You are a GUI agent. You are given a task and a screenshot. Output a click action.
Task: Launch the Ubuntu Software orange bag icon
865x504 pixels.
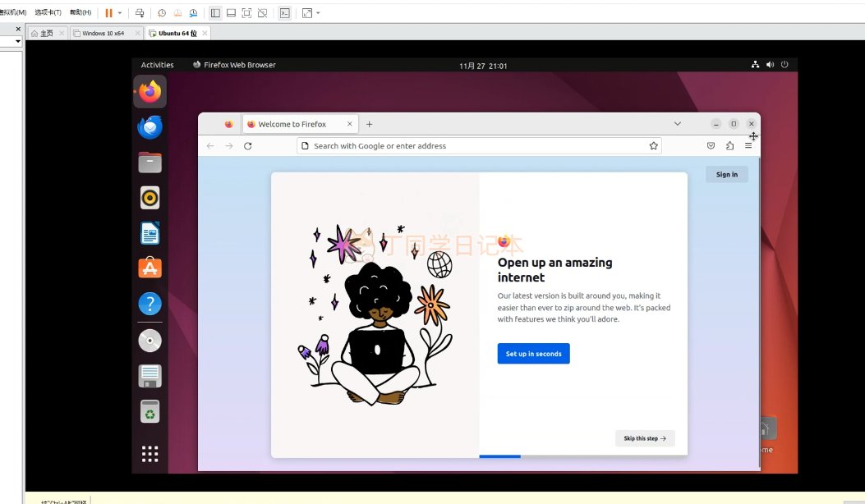coord(150,268)
